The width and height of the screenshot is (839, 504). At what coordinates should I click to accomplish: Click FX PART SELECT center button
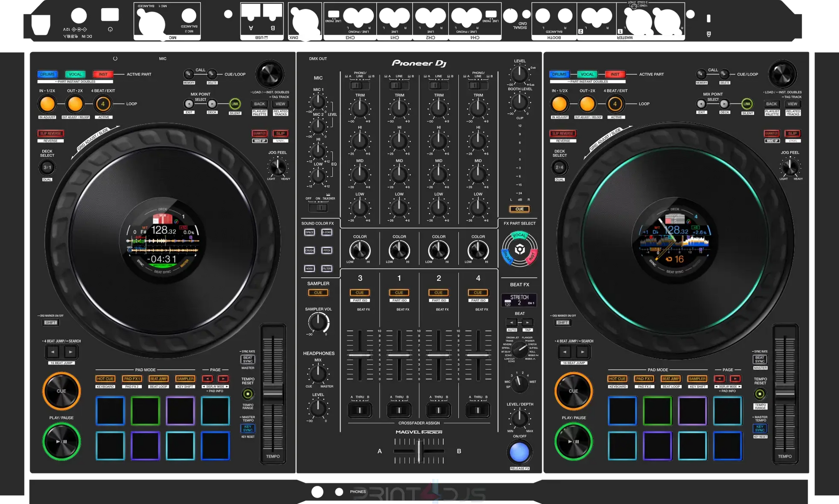click(520, 249)
